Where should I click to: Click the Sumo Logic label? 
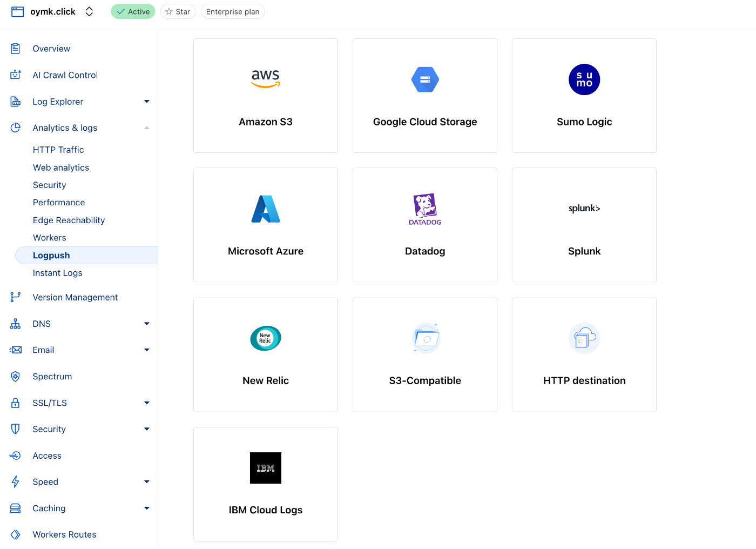point(584,122)
